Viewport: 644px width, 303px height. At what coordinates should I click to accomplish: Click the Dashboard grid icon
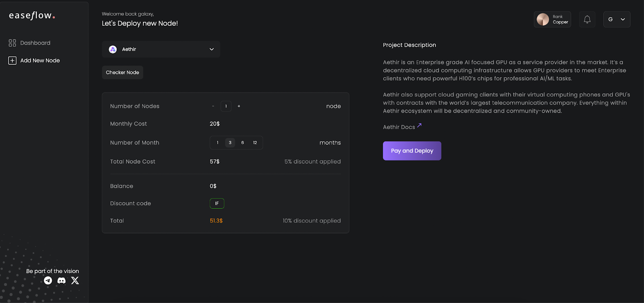click(12, 43)
